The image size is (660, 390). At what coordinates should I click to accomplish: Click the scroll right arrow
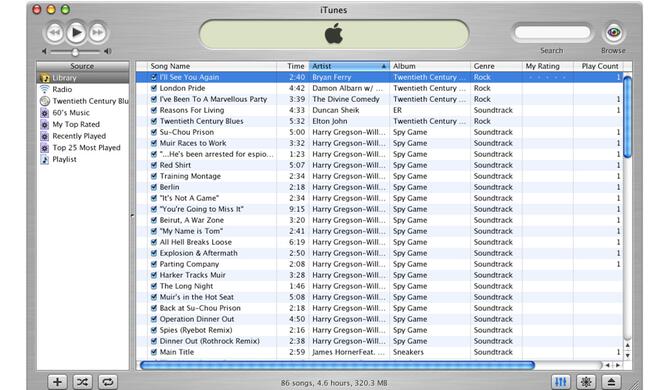click(x=617, y=365)
